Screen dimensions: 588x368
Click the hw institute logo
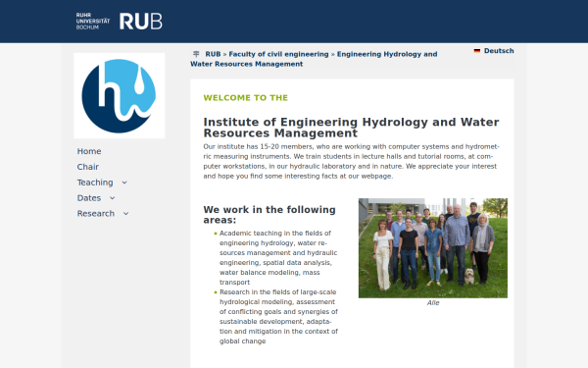tap(120, 96)
